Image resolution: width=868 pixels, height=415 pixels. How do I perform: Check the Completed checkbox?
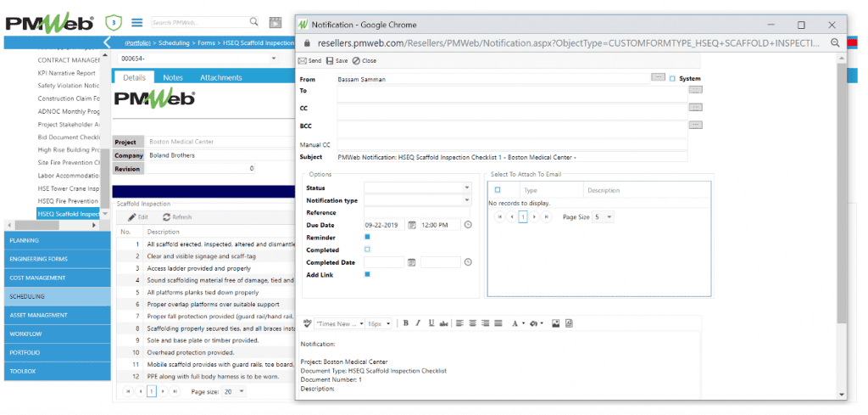368,250
